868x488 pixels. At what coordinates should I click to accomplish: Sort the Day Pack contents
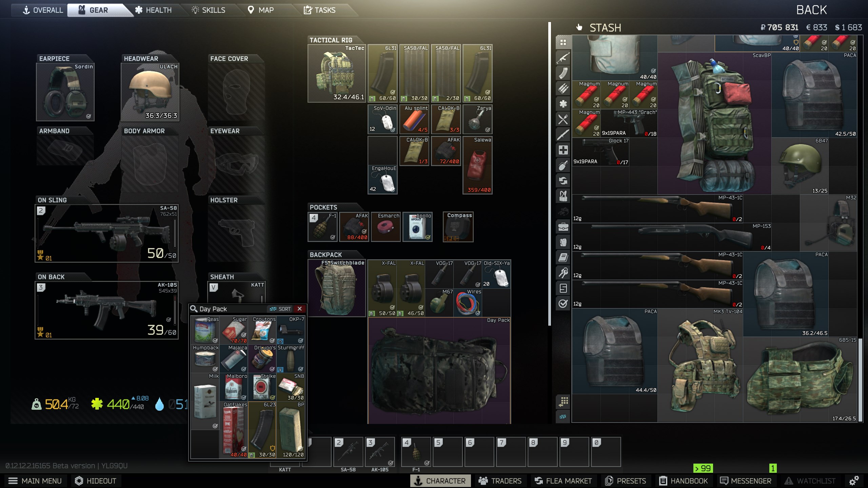(280, 309)
